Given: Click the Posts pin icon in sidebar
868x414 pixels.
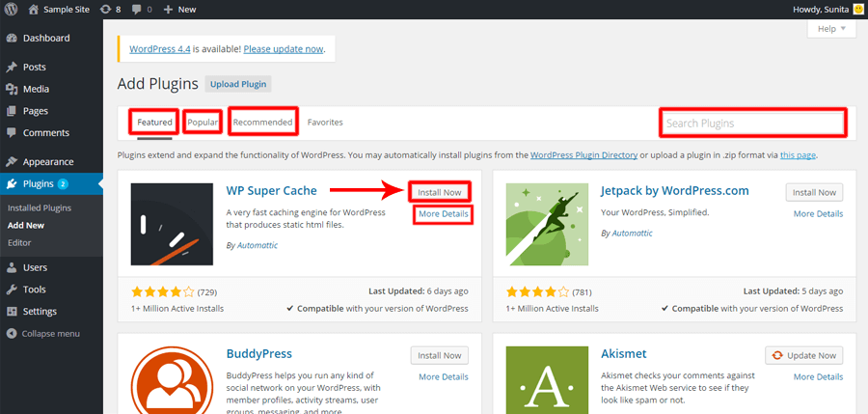Looking at the screenshot, I should tap(11, 68).
